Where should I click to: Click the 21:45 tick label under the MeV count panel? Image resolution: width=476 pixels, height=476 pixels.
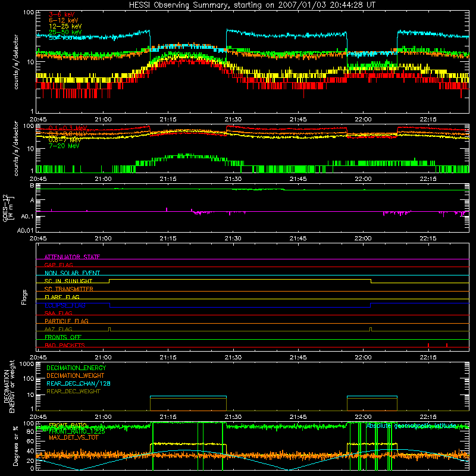click(x=298, y=179)
